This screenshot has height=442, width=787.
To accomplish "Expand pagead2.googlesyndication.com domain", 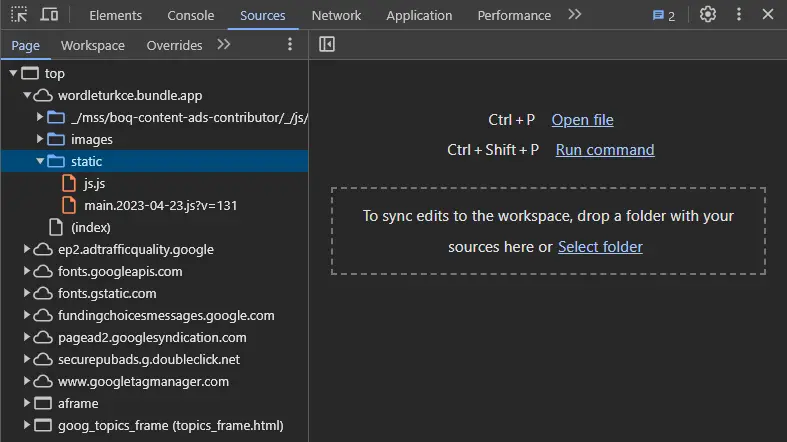I will click(x=27, y=337).
